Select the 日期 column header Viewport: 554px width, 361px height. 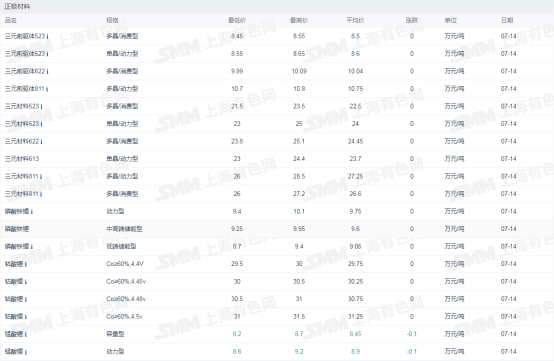coord(507,20)
